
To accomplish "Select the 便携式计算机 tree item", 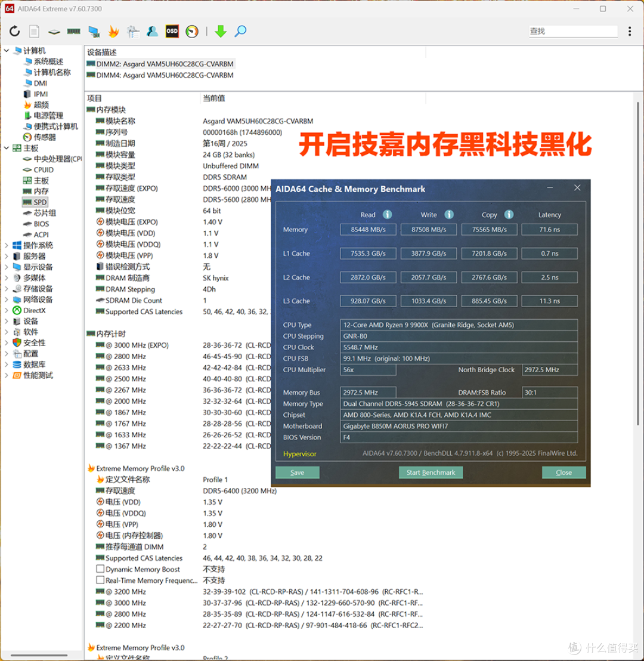I will coord(51,126).
